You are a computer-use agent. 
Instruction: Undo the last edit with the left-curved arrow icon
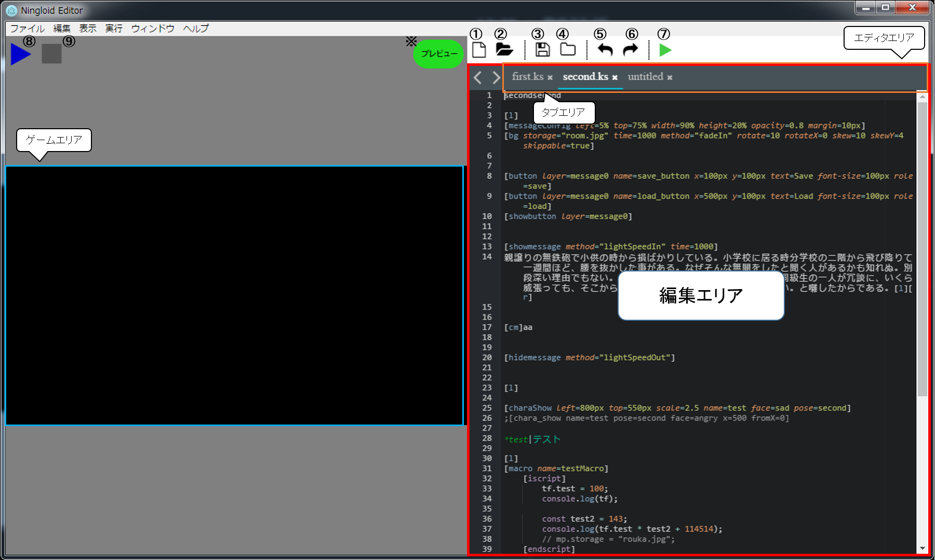[x=605, y=50]
